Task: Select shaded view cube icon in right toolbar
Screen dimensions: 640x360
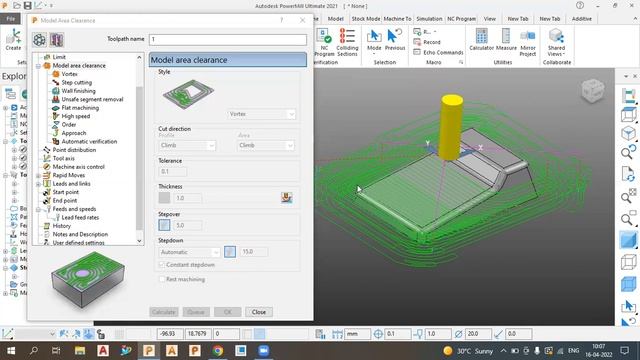Action: tap(629, 240)
